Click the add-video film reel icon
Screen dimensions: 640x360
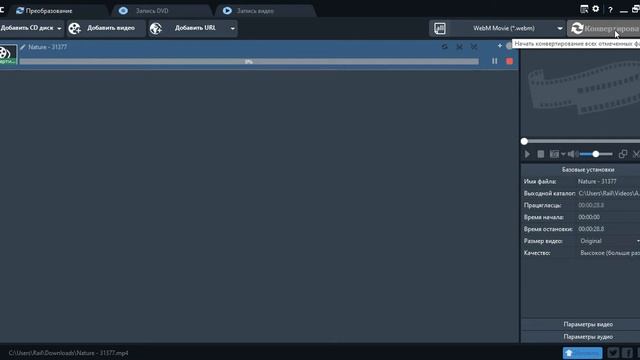pos(75,29)
